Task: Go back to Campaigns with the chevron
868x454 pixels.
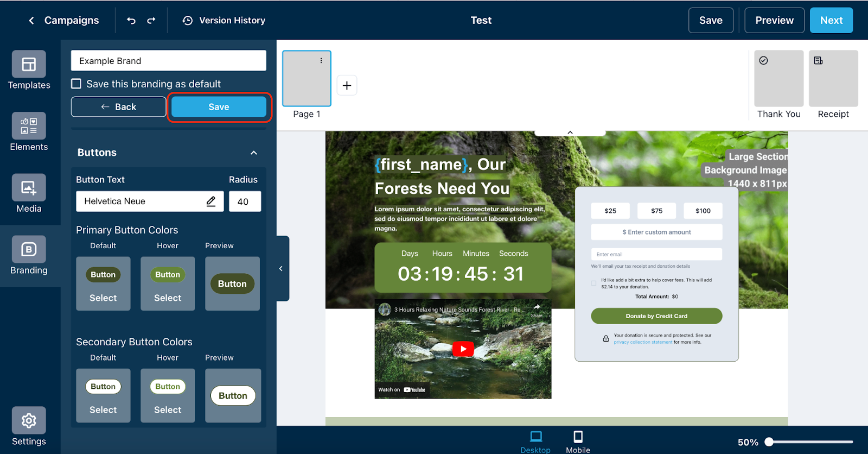Action: (31, 21)
